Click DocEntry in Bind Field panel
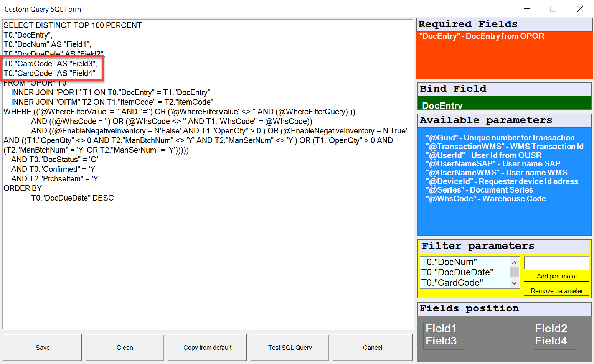This screenshot has width=594, height=364. tap(442, 105)
